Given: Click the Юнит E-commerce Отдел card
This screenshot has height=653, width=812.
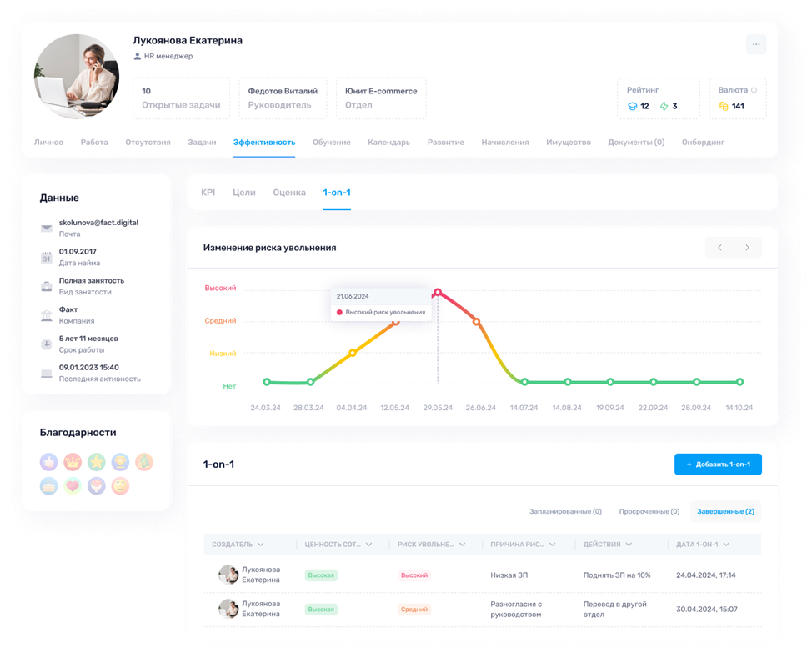Looking at the screenshot, I should tap(381, 98).
